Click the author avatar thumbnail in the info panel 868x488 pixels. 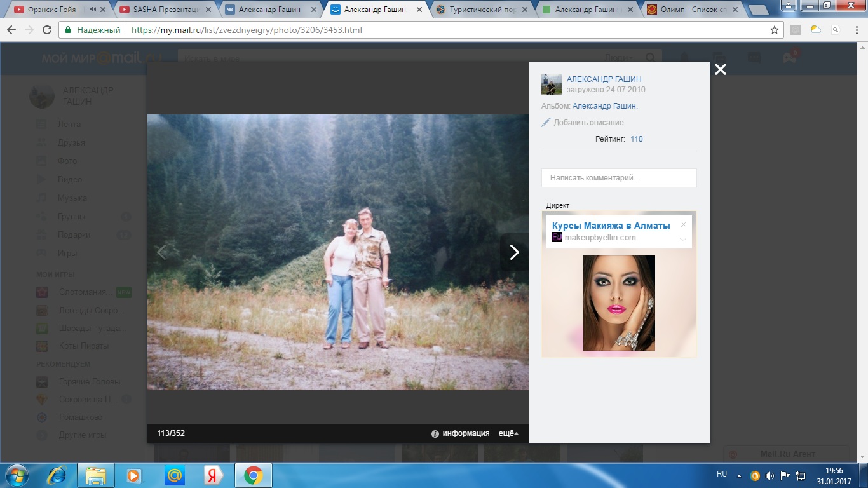pos(552,85)
